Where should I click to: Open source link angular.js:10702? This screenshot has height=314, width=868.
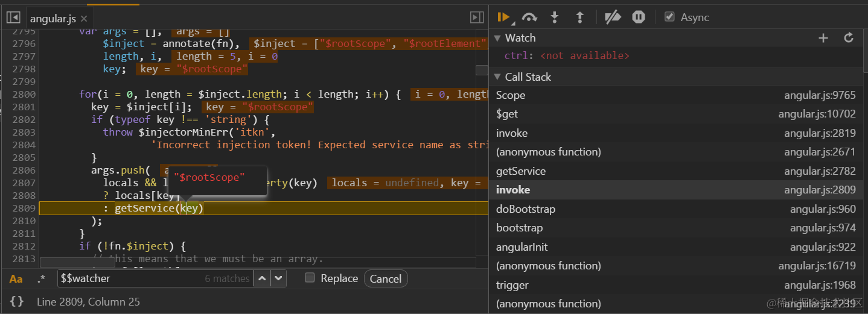pos(817,114)
